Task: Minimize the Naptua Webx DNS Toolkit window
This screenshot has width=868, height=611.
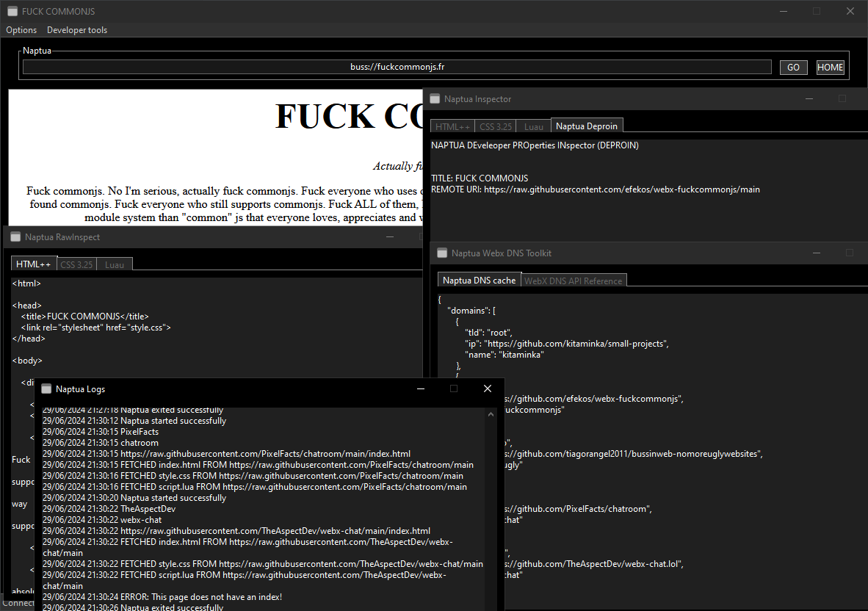Action: 817,253
